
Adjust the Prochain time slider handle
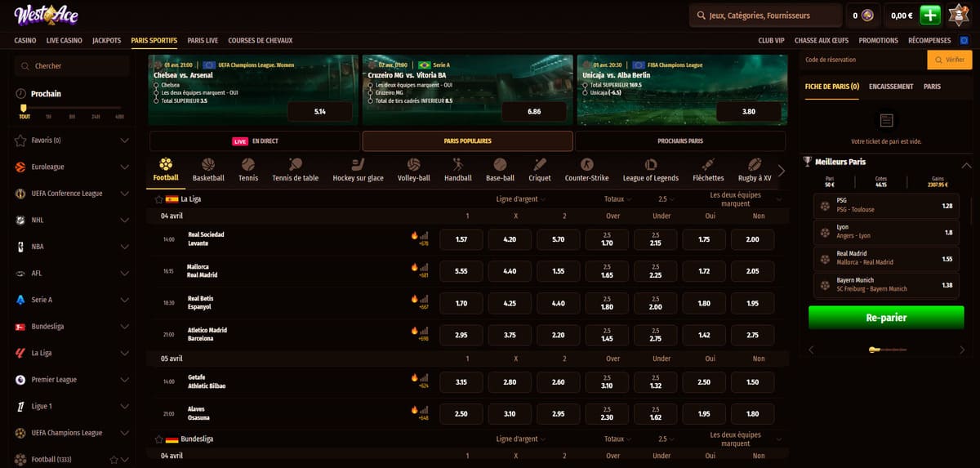click(x=24, y=107)
